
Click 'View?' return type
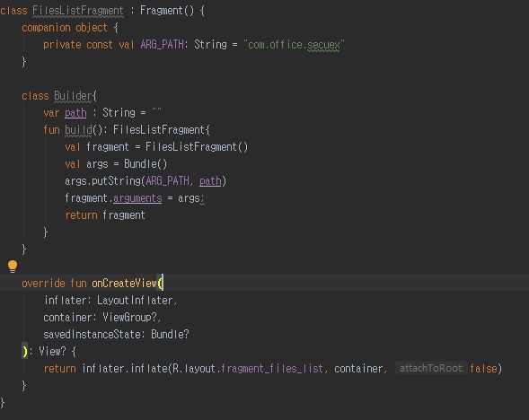[52, 351]
